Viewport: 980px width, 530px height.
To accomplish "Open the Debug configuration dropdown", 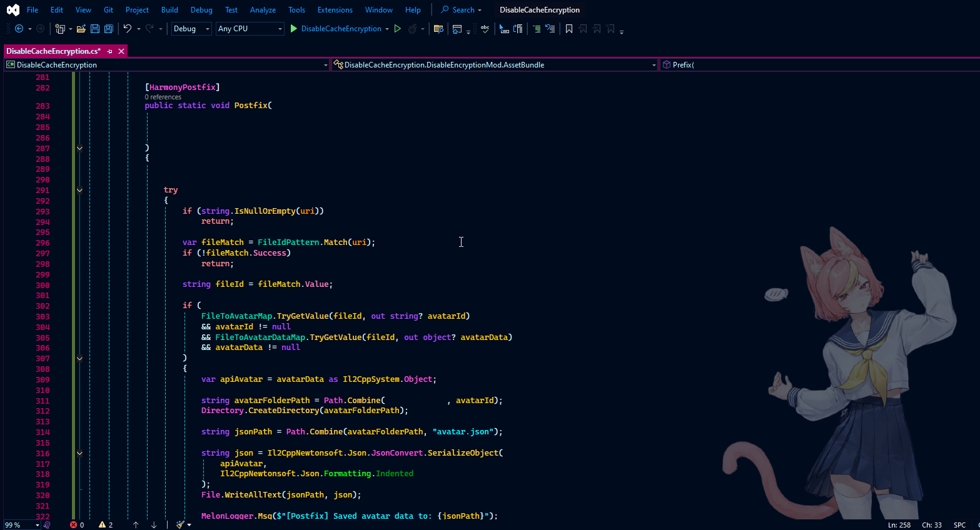I will pos(191,29).
